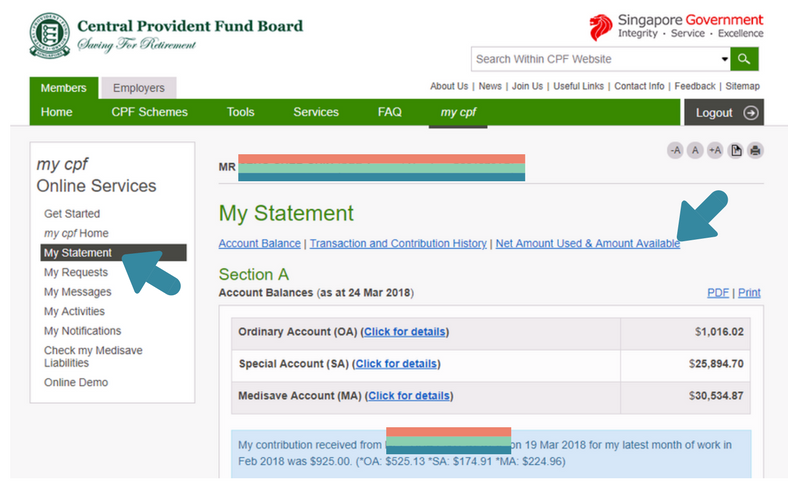Screen dimensions: 788x481
Task: Open My Activities in the sidebar
Action: [74, 312]
